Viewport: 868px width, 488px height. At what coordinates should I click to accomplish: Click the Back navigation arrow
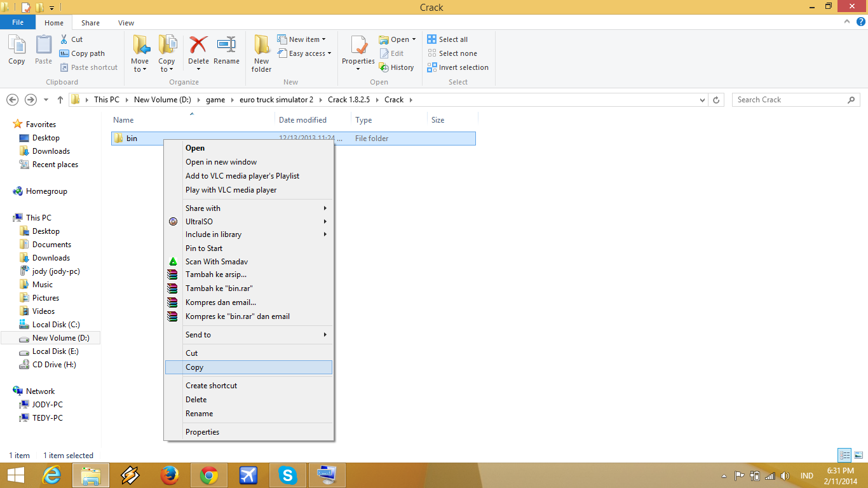(x=12, y=100)
